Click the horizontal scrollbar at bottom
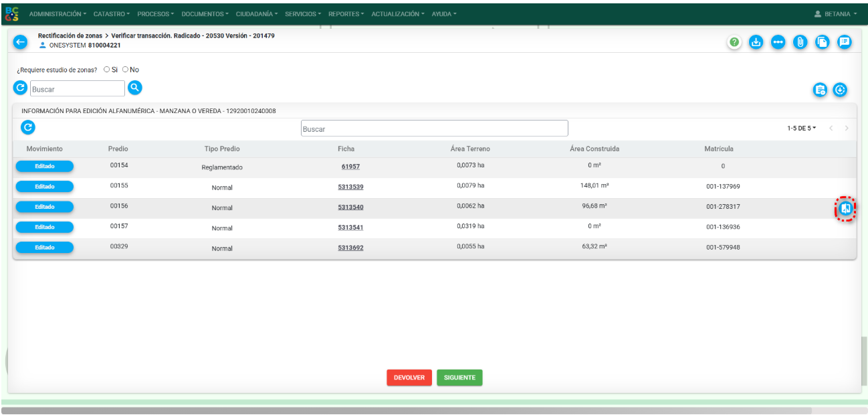The width and height of the screenshot is (868, 419). (407, 410)
